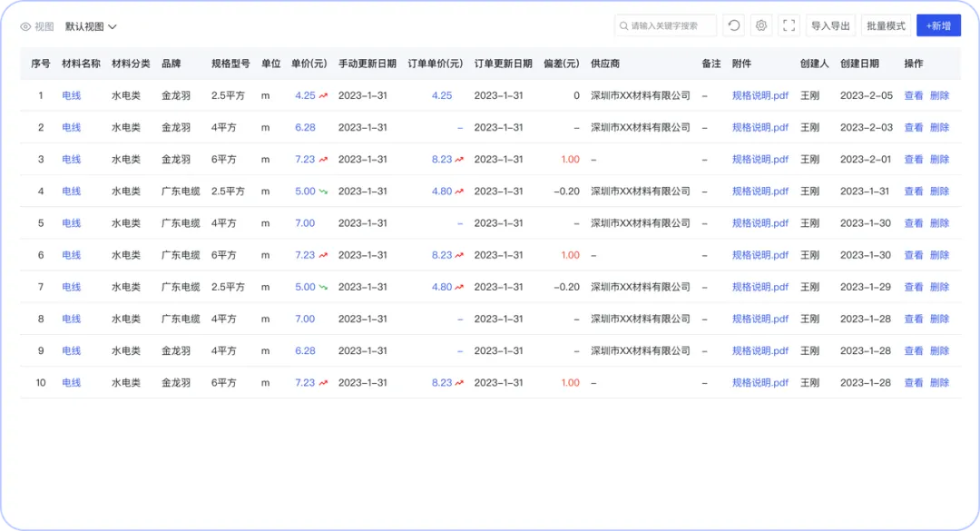This screenshot has height=531, width=980.
Task: Click the 2023-2-05 creation date cell
Action: (867, 95)
